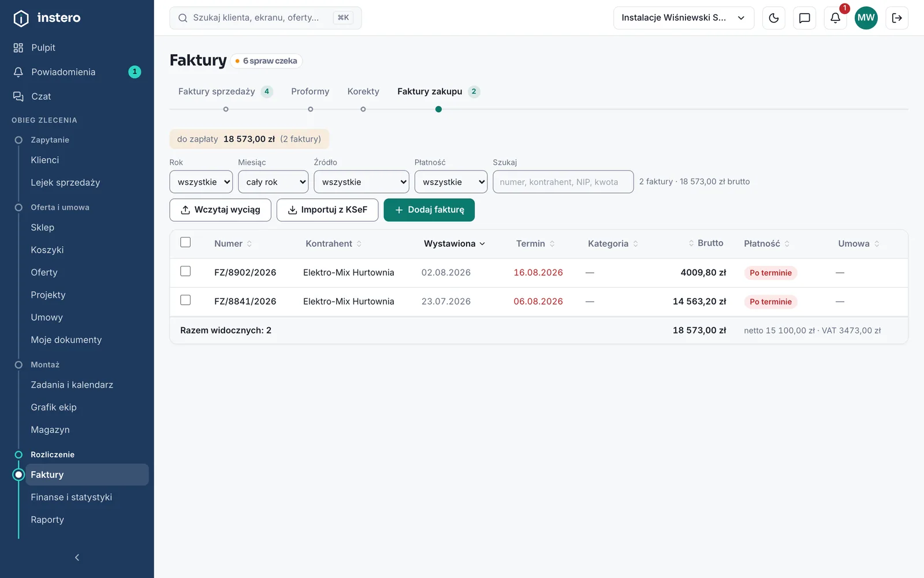Image resolution: width=924 pixels, height=578 pixels.
Task: Select checkbox for invoice FZ/8841/2026
Action: [x=185, y=300]
